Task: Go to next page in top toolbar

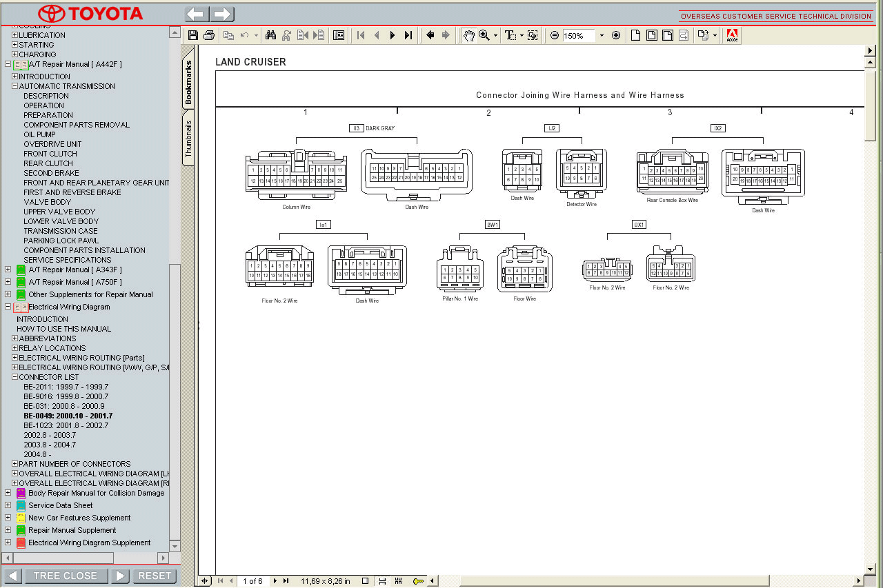Action: pyautogui.click(x=393, y=35)
